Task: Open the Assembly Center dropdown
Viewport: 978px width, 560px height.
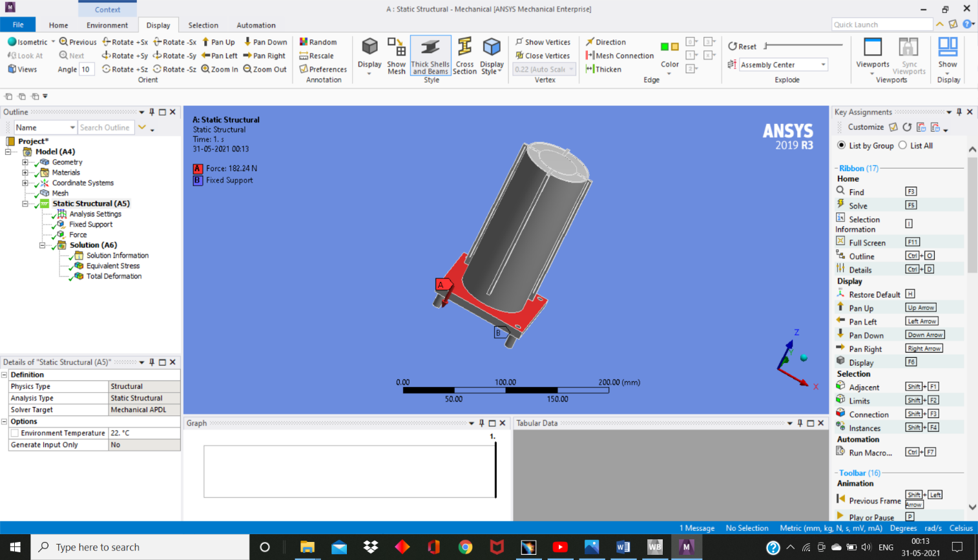Action: [823, 65]
